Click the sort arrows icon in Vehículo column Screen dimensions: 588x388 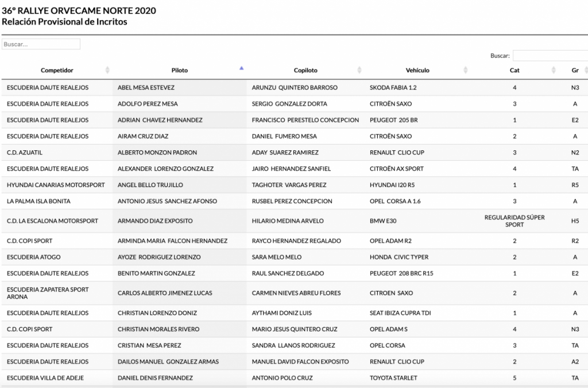point(465,70)
